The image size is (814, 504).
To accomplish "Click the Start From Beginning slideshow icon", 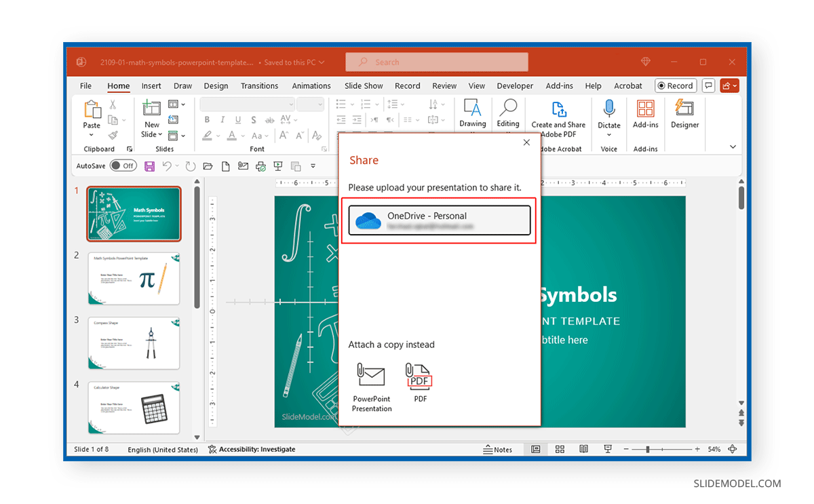I will pos(278,166).
